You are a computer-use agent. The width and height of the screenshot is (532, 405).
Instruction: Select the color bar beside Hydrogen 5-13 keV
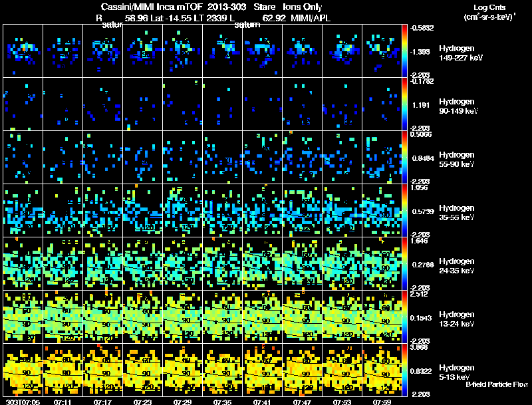click(x=405, y=370)
